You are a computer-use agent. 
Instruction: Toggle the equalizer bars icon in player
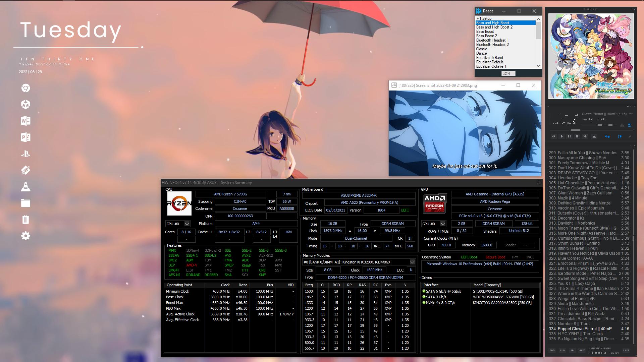tap(622, 125)
